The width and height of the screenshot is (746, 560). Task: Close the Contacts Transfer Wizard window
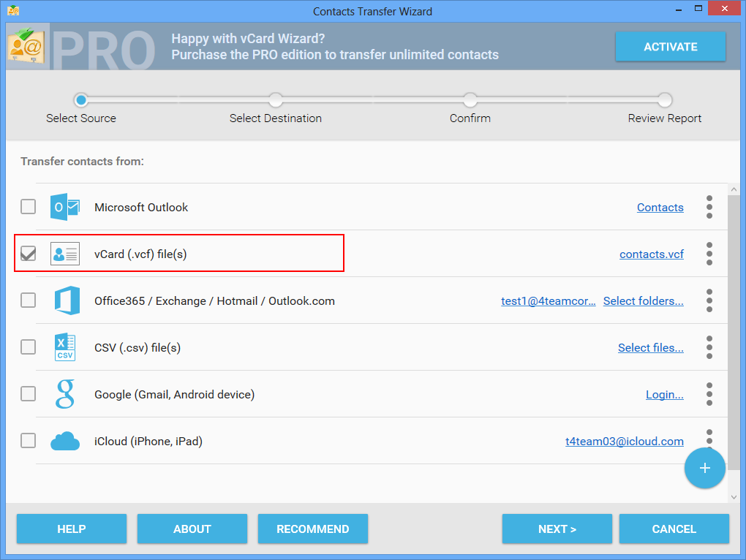point(724,9)
